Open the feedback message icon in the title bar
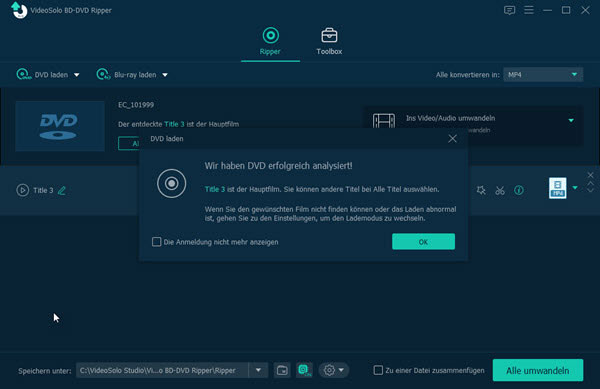Viewport: 600px width, 389px height. 509,10
